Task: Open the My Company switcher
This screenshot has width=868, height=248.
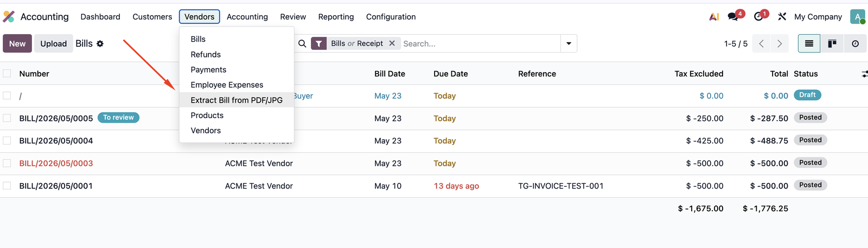Action: point(818,17)
